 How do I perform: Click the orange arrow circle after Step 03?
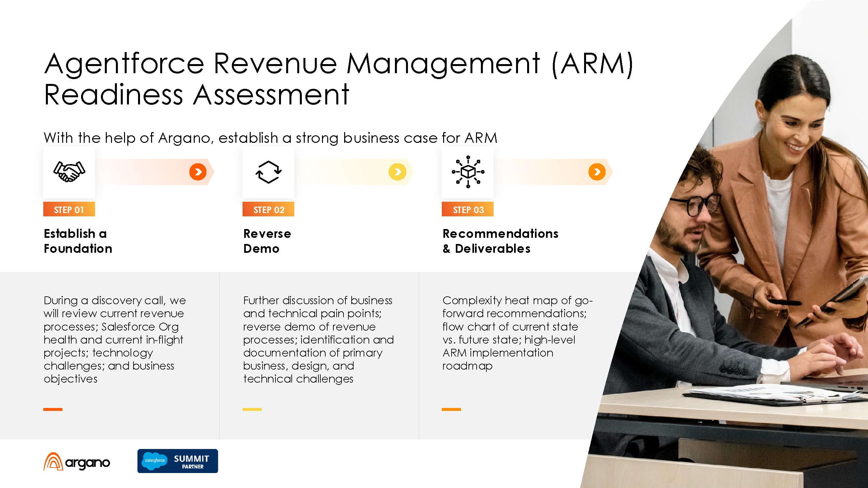click(597, 172)
